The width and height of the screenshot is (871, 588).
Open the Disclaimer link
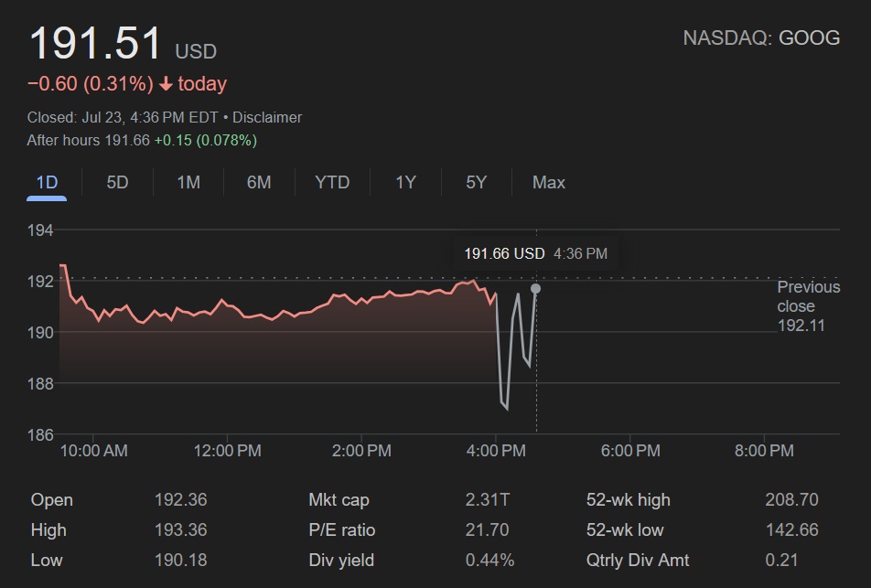(x=267, y=117)
